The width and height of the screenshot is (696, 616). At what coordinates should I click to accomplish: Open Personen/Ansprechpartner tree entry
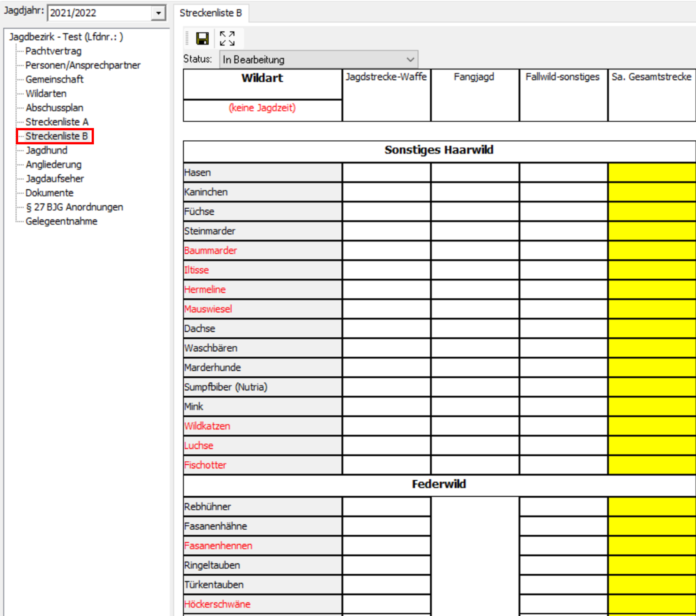(x=83, y=65)
